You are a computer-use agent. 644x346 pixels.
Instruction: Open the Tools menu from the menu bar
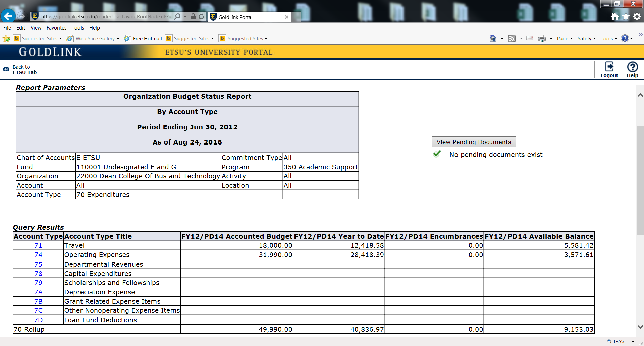(77, 28)
